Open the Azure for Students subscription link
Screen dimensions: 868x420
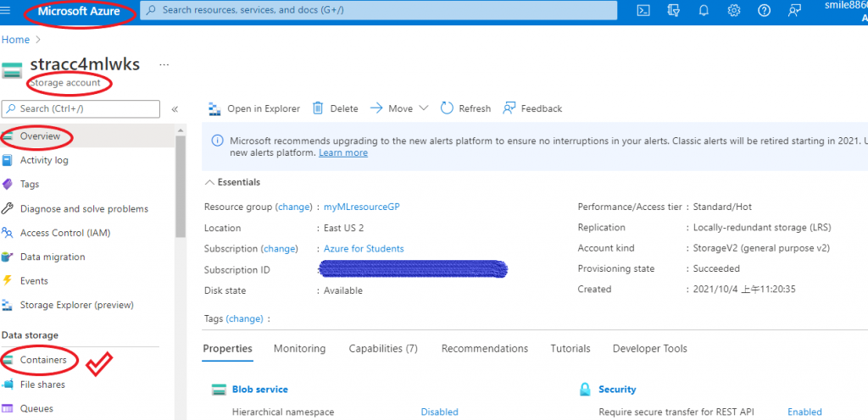[364, 249]
